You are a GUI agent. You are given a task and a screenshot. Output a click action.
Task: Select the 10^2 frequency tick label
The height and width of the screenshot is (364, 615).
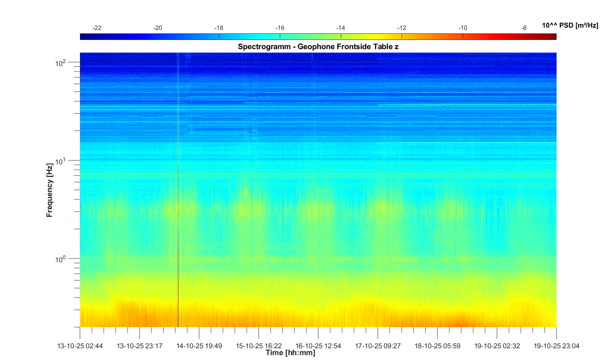61,62
